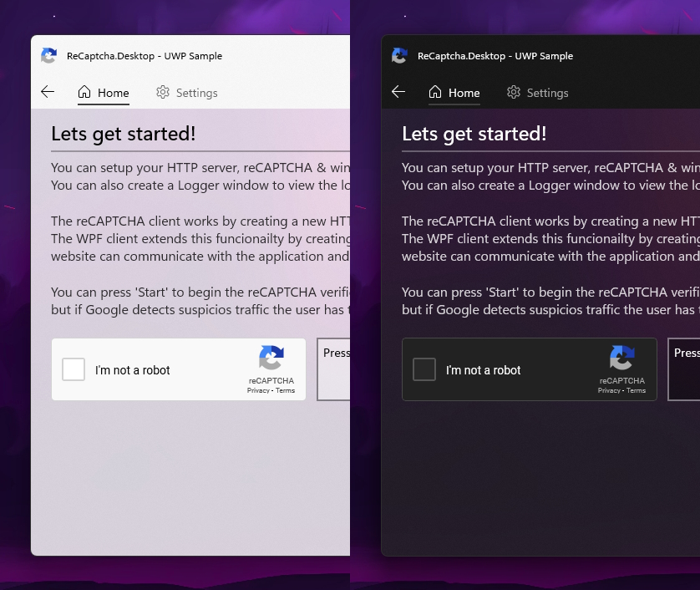Open the reCAPTCHA Terms link in the dark window
Image resolution: width=700 pixels, height=590 pixels.
coord(637,390)
